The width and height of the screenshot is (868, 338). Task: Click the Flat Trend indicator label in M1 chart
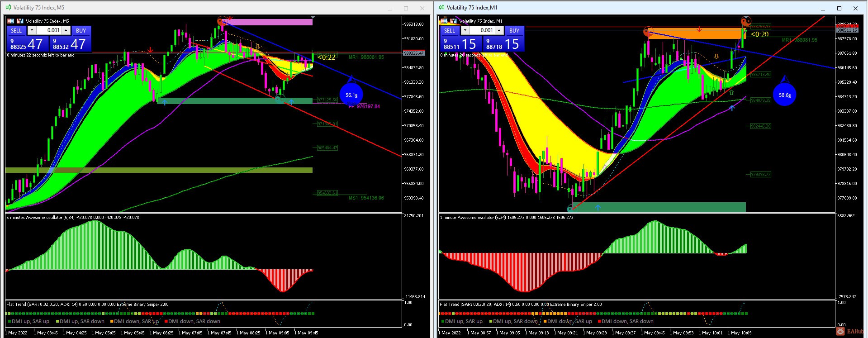[x=521, y=305]
